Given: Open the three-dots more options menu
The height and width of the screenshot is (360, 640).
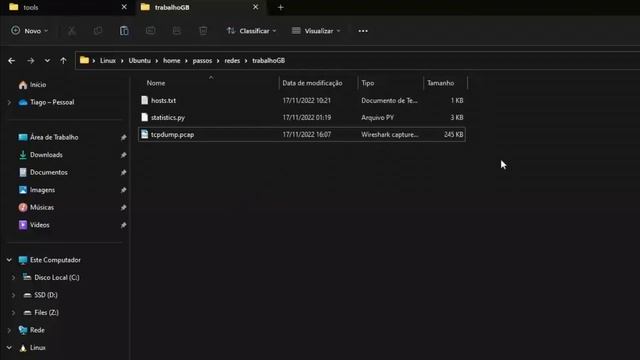Looking at the screenshot, I should (363, 31).
